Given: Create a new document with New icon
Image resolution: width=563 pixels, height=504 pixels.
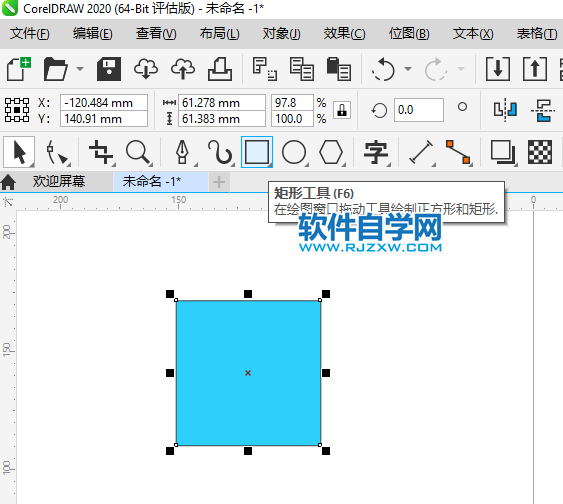Looking at the screenshot, I should [x=19, y=69].
